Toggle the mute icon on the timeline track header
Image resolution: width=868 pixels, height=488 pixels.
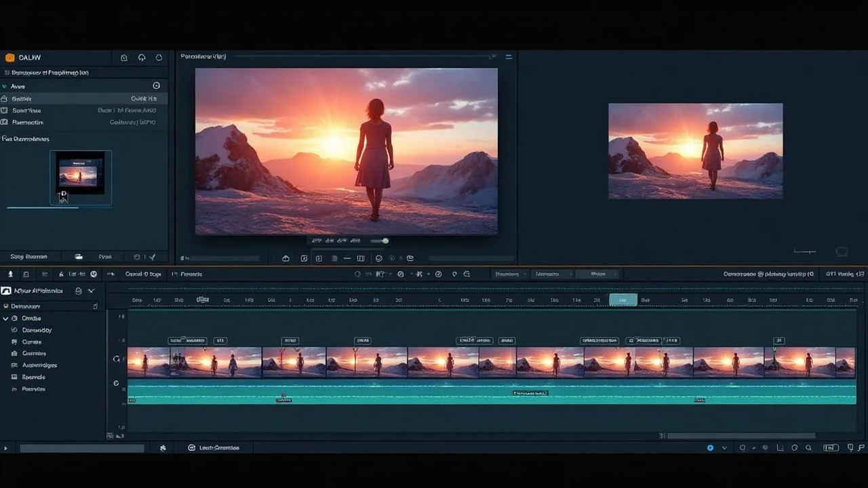click(x=115, y=382)
